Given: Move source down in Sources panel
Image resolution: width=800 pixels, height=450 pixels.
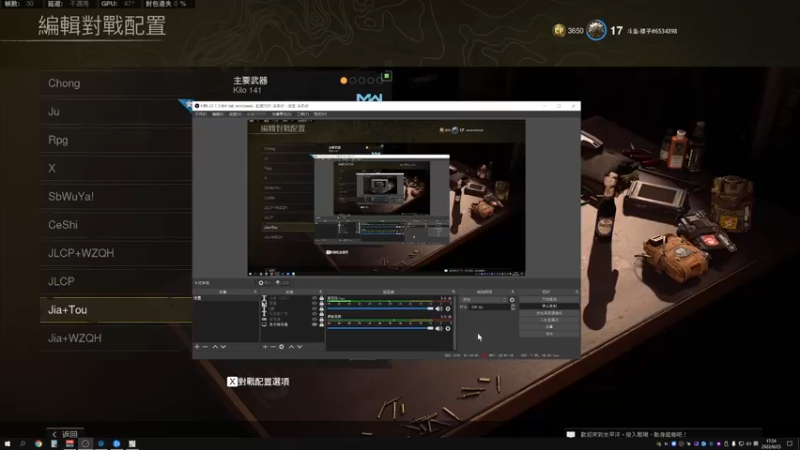Looking at the screenshot, I should 299,347.
